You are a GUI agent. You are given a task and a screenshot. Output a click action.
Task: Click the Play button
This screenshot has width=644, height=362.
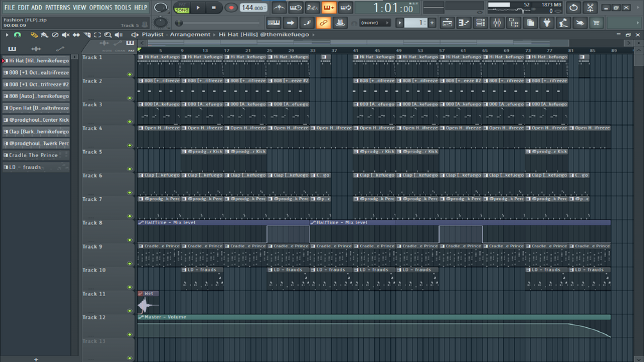click(198, 8)
